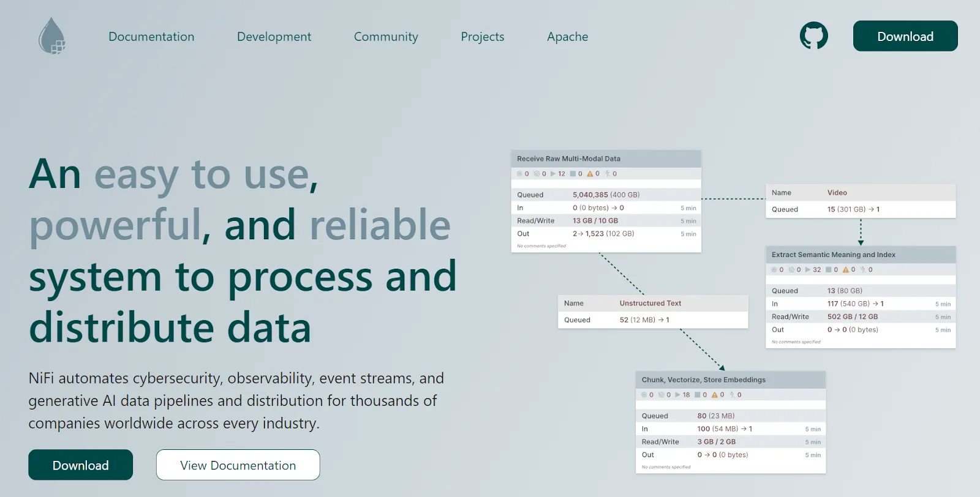
Task: Click the hero headline "distribute data"
Action: click(170, 327)
